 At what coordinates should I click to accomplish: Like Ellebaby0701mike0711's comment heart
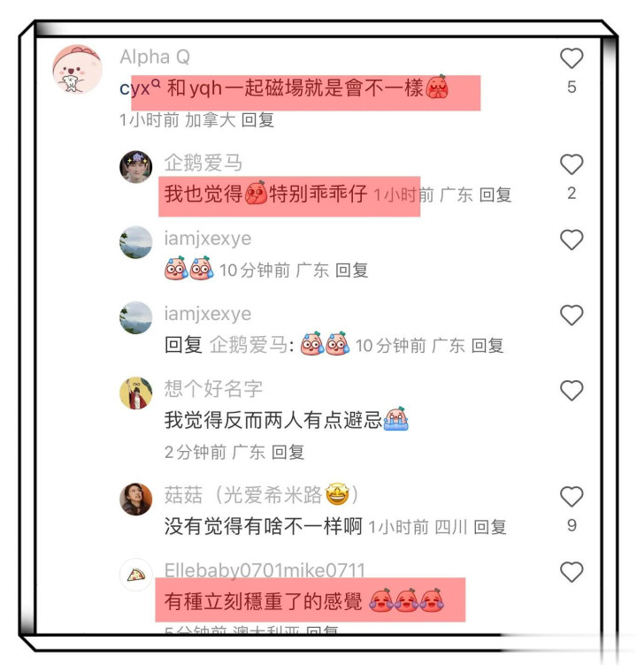pos(572,572)
